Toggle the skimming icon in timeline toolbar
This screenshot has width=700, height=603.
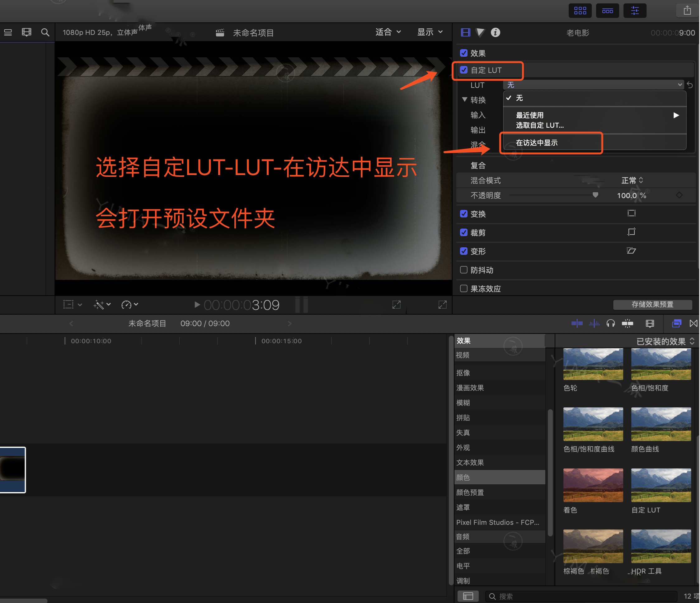pyautogui.click(x=577, y=324)
